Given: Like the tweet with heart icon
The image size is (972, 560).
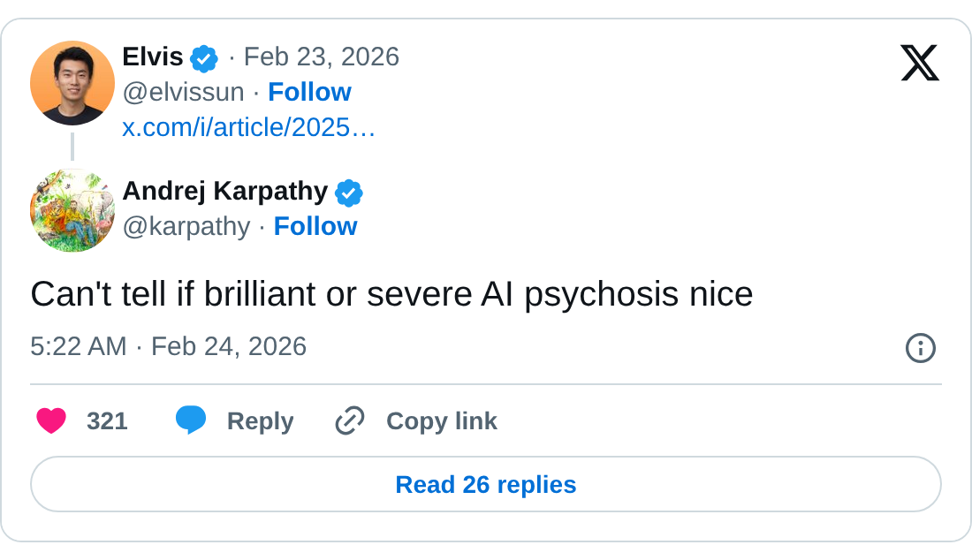Looking at the screenshot, I should click(51, 421).
